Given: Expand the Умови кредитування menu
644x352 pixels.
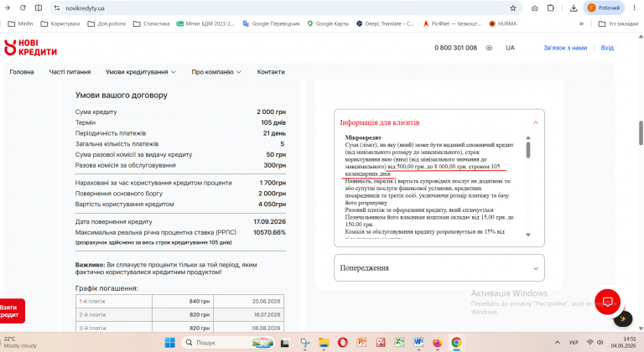Looking at the screenshot, I should coord(141,72).
